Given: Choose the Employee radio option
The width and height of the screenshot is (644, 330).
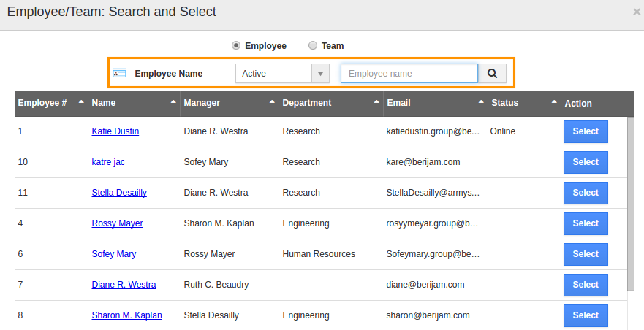Looking at the screenshot, I should (x=236, y=45).
